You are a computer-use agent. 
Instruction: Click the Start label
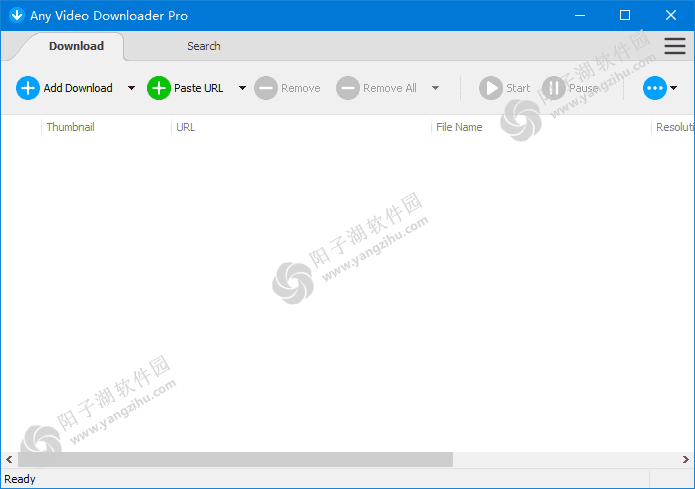point(518,88)
